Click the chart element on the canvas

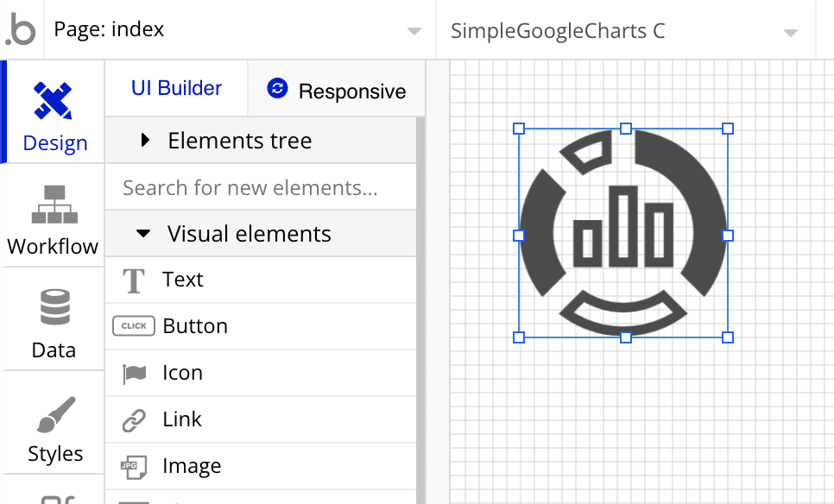click(x=623, y=233)
